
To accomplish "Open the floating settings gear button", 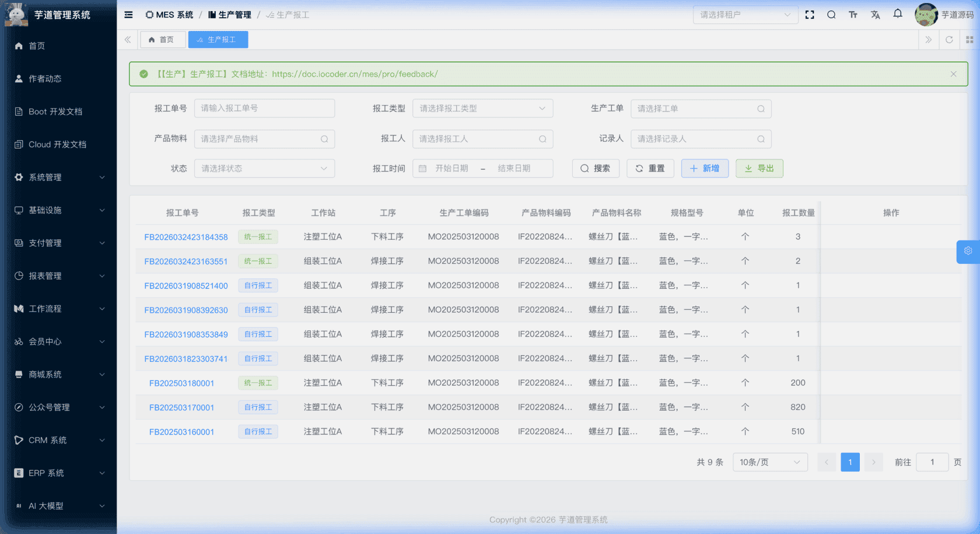I will click(968, 251).
